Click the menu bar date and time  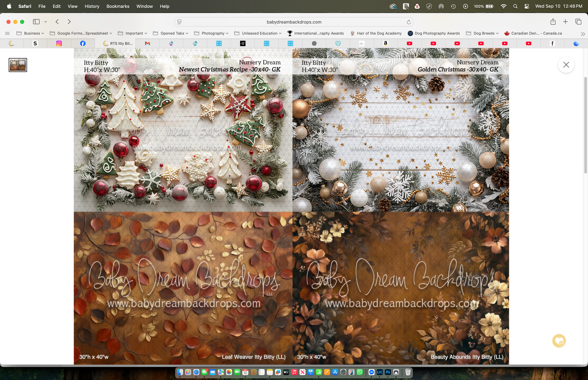tap(559, 6)
